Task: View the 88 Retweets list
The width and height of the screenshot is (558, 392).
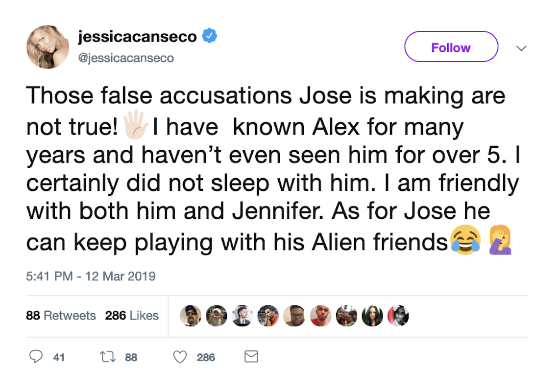Action: [61, 316]
